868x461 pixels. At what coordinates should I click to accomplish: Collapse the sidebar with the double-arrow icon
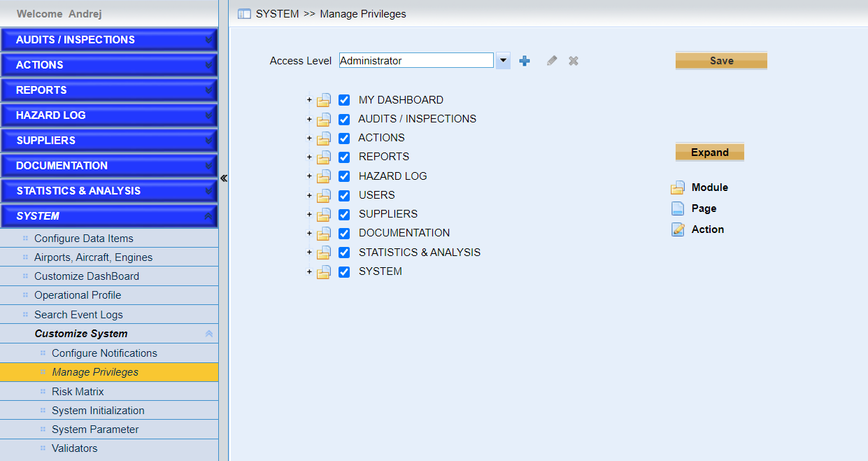pyautogui.click(x=224, y=178)
